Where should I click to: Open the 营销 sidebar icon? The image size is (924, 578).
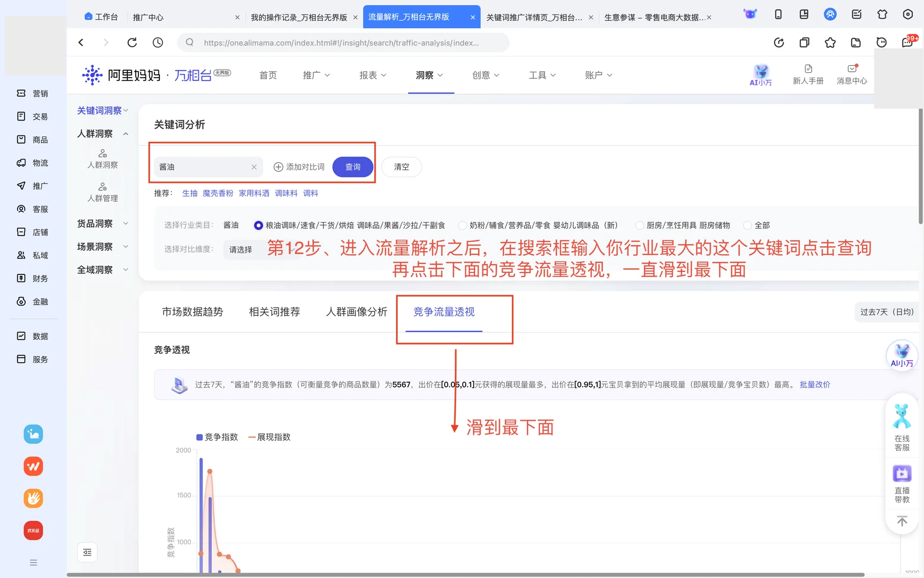coord(20,93)
